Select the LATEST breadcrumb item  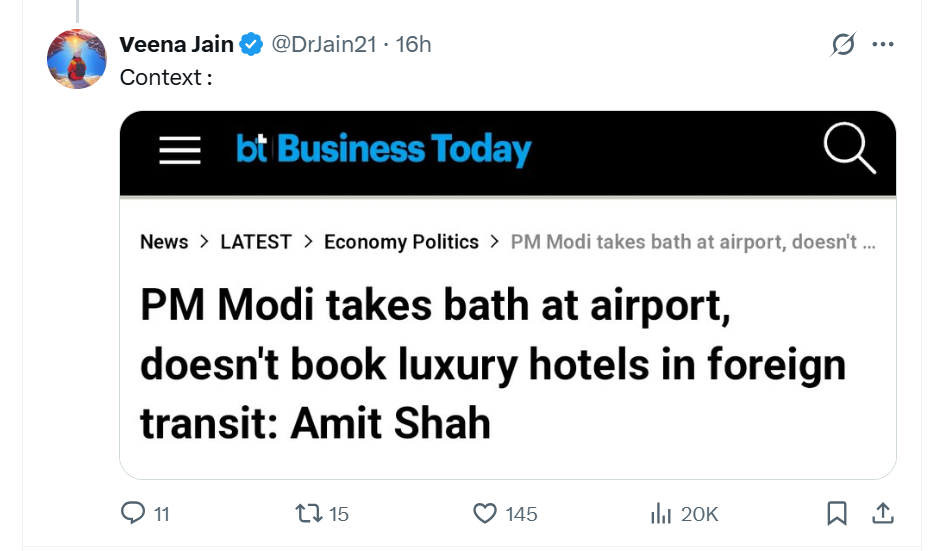click(256, 242)
